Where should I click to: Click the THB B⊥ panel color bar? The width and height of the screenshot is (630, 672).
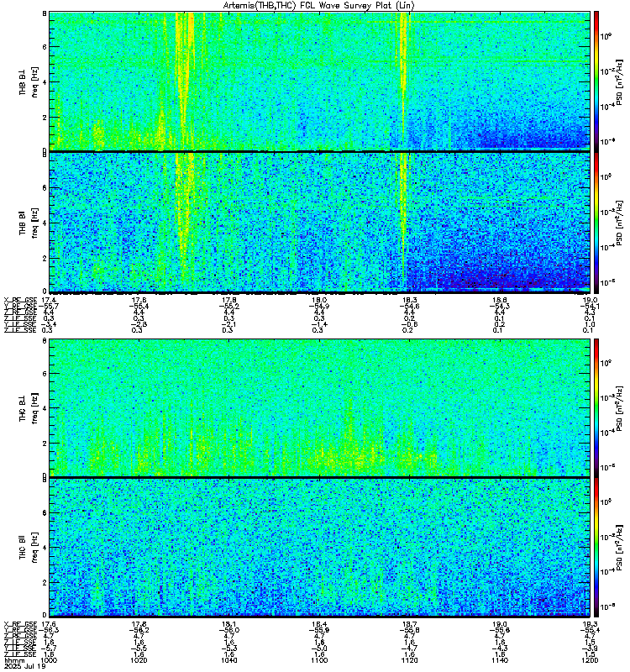596,81
